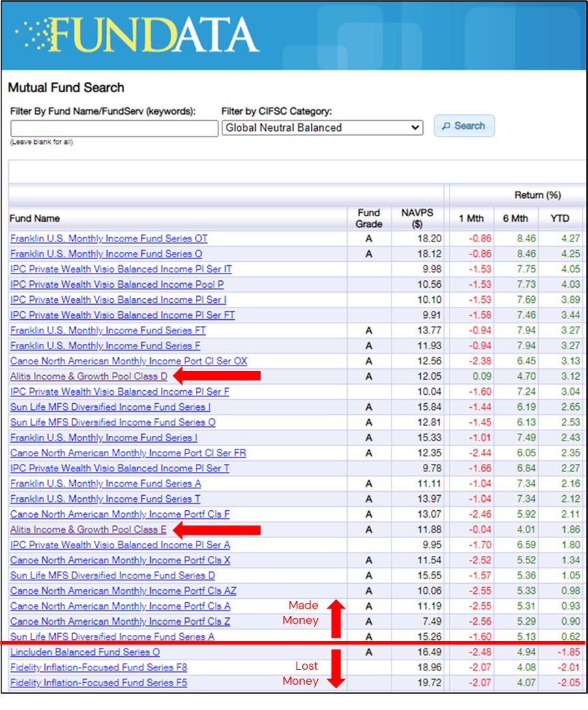The image size is (588, 710).
Task: Click NAVPS value 16.49
Action: tap(429, 653)
